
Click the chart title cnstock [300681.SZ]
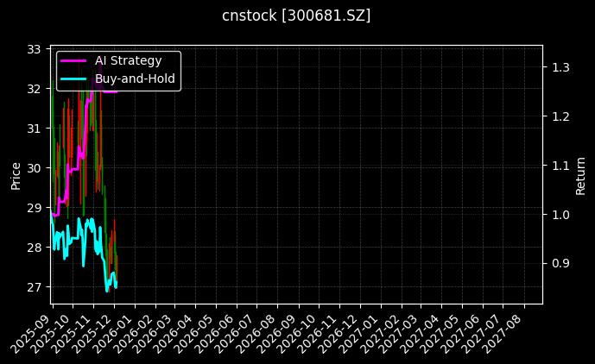(x=296, y=16)
